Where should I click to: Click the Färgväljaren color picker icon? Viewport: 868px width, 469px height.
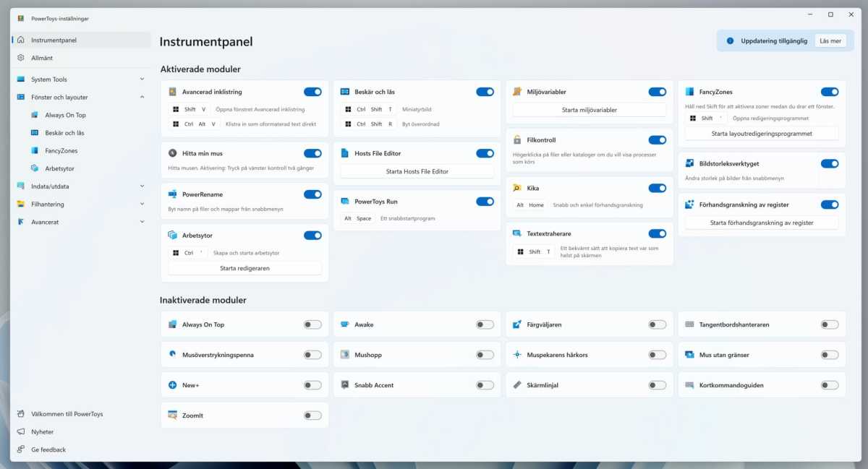(x=517, y=324)
